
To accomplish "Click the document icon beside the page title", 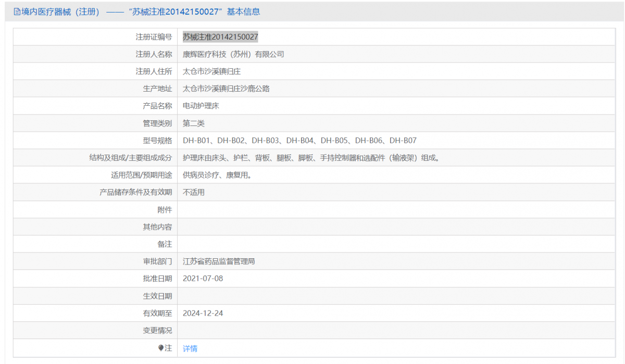I will click(x=17, y=11).
